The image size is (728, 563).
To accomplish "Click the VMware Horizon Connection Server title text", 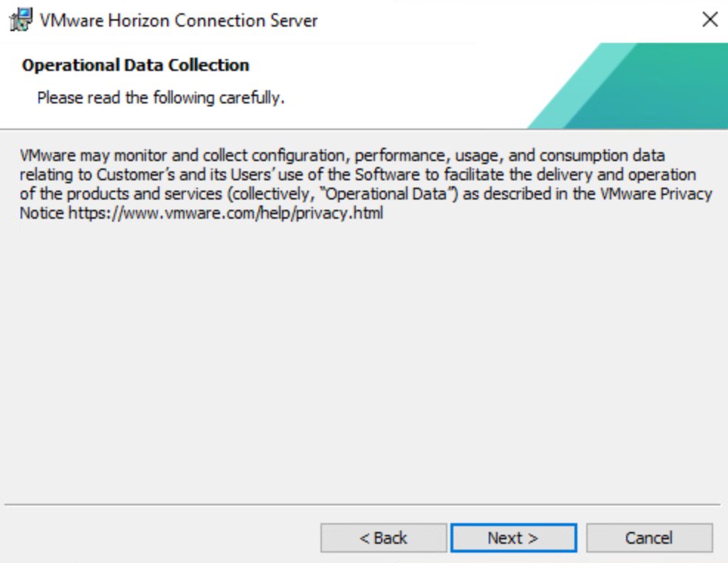I will coord(180,20).
